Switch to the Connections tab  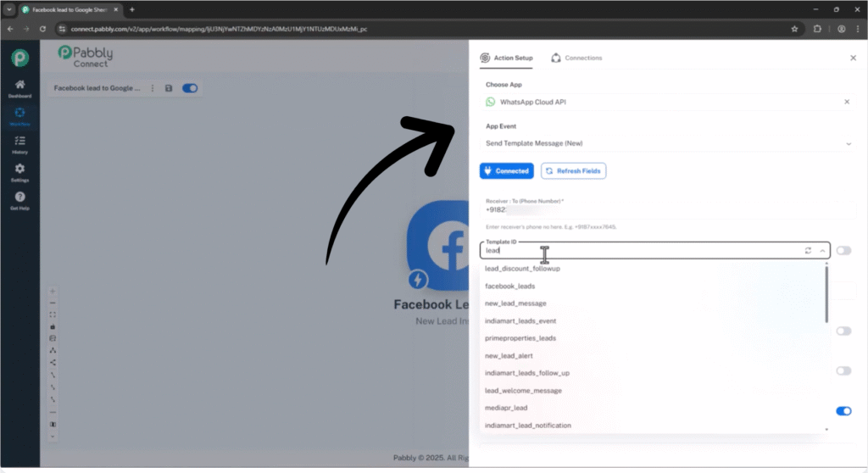576,58
